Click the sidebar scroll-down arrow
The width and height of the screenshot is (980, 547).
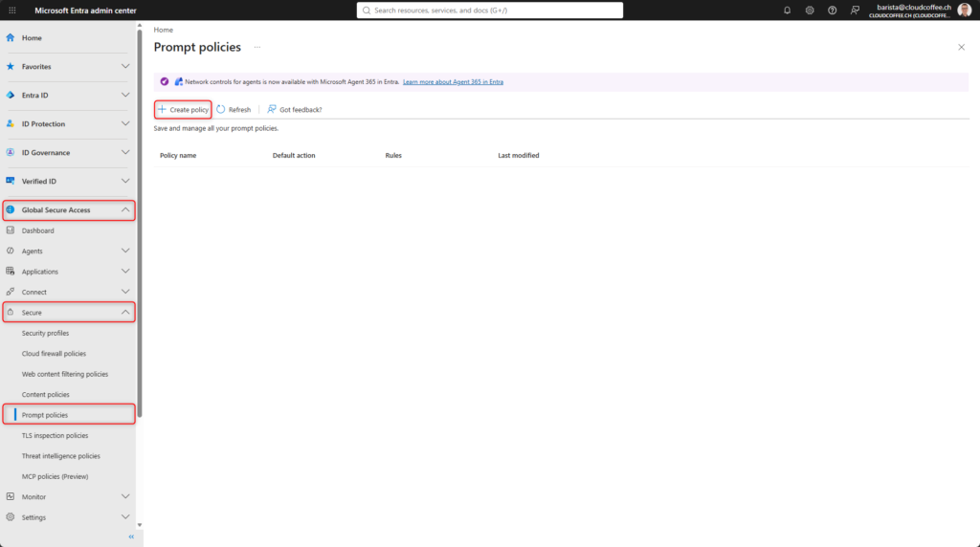point(140,525)
